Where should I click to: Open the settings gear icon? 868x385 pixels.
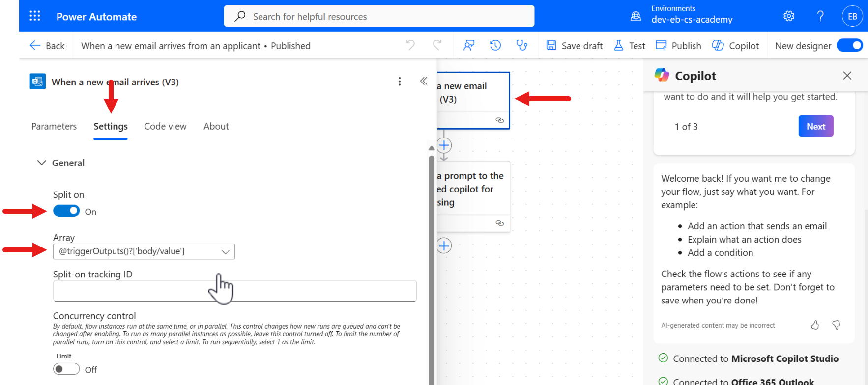click(x=789, y=16)
